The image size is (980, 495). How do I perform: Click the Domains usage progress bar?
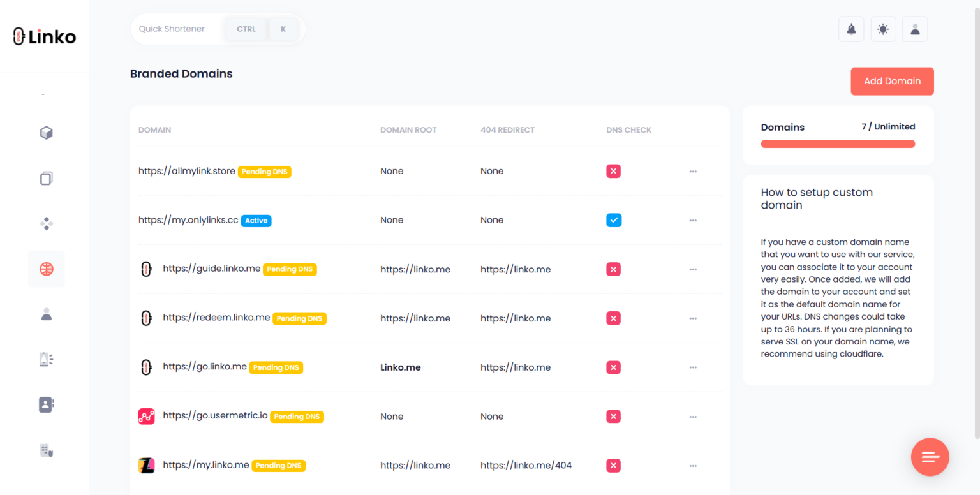pyautogui.click(x=838, y=144)
